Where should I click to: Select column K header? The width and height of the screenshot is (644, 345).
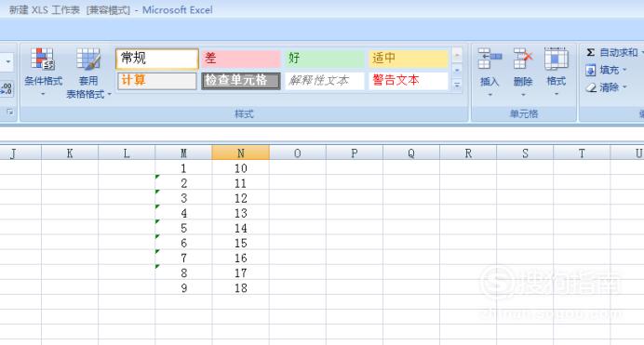(70, 153)
